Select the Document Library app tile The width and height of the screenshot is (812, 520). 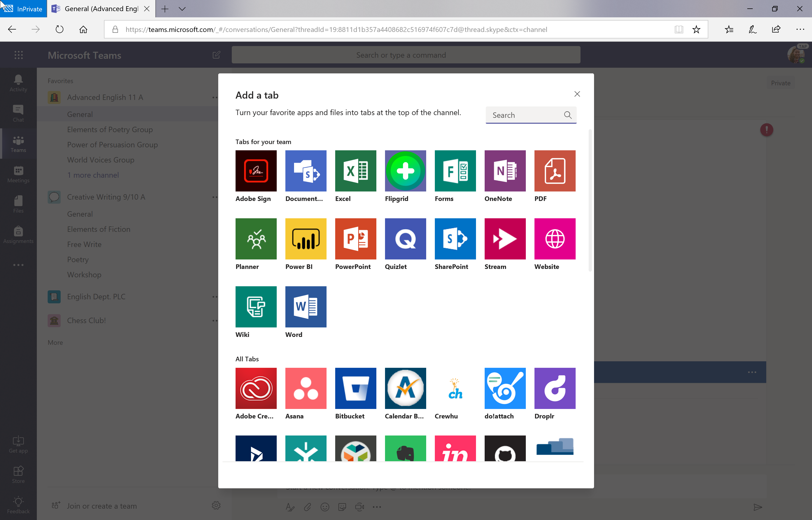point(306,171)
